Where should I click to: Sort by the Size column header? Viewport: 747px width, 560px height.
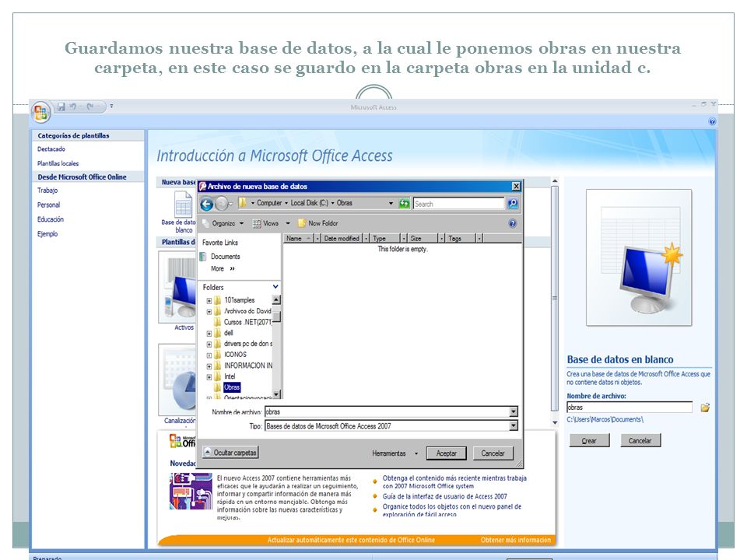[423, 239]
